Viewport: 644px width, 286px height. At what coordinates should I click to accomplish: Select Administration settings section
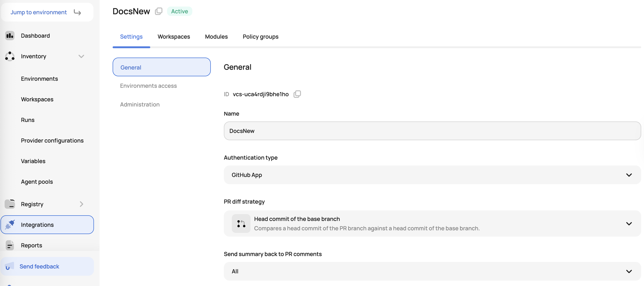(x=140, y=104)
